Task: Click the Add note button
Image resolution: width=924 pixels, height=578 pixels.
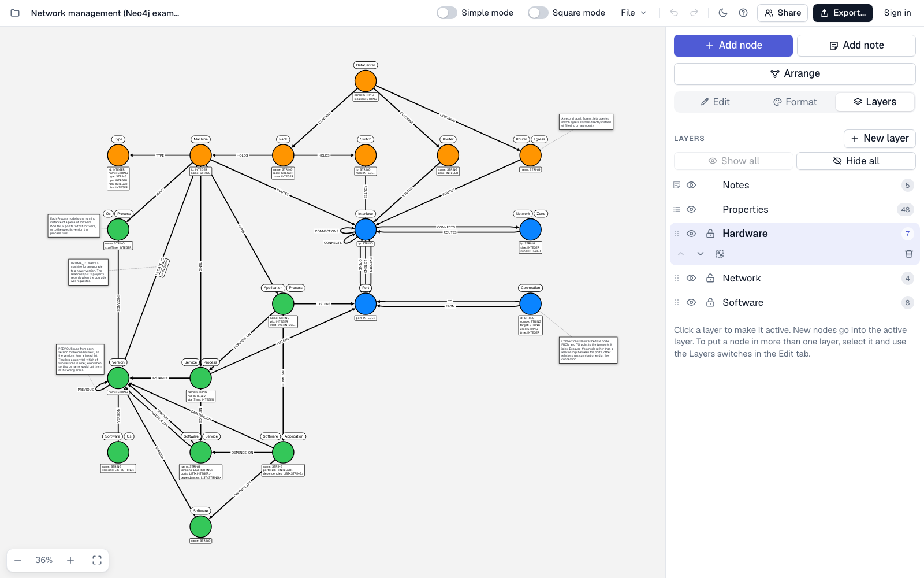Action: click(856, 46)
